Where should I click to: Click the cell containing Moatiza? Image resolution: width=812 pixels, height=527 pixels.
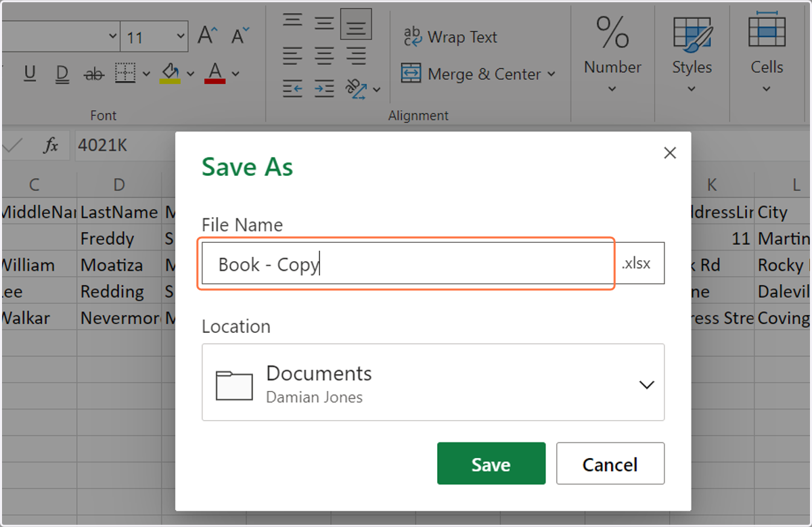pyautogui.click(x=119, y=265)
